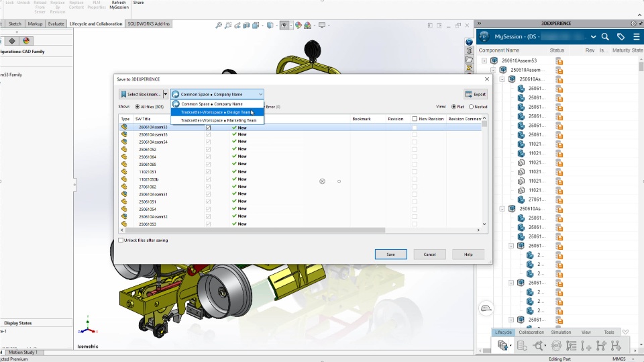Toggle the Hide/Show Items eye icon

(x=284, y=26)
